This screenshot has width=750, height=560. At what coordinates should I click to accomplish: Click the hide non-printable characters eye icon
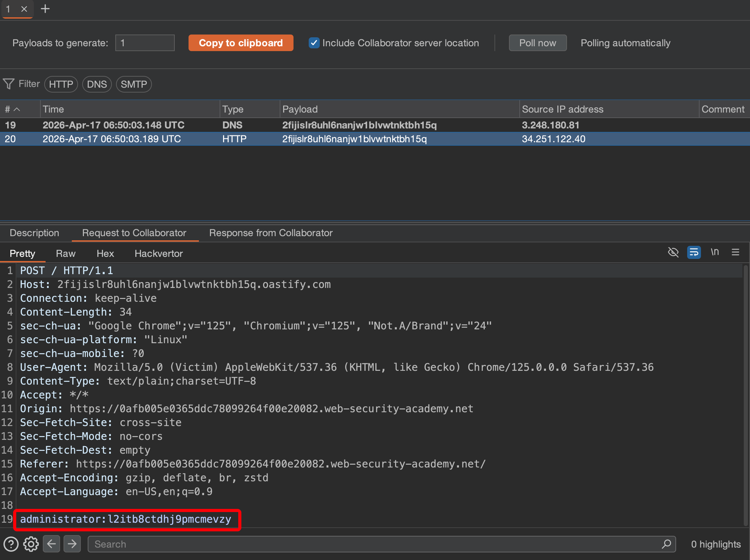coord(673,252)
